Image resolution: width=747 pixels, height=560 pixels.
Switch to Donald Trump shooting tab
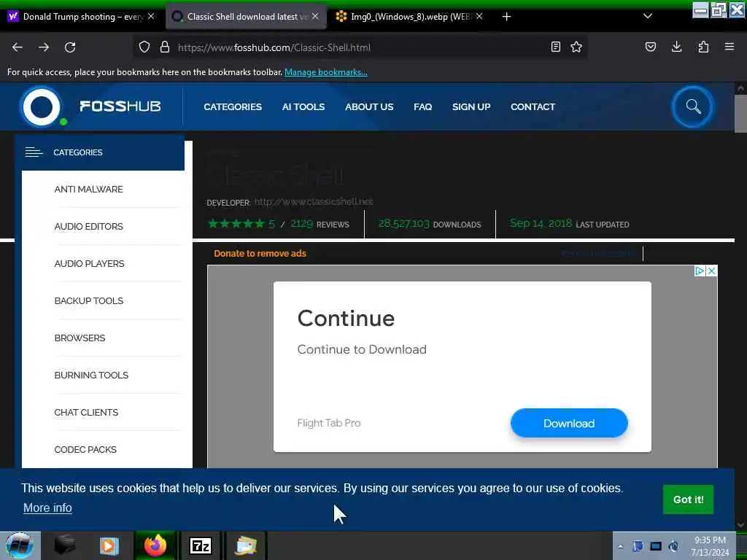[x=81, y=17]
